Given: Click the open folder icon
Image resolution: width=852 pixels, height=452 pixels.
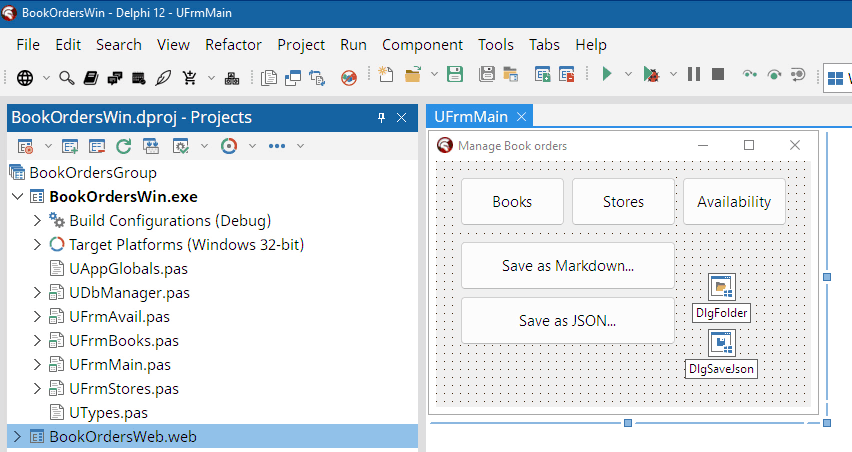Looking at the screenshot, I should click(413, 74).
